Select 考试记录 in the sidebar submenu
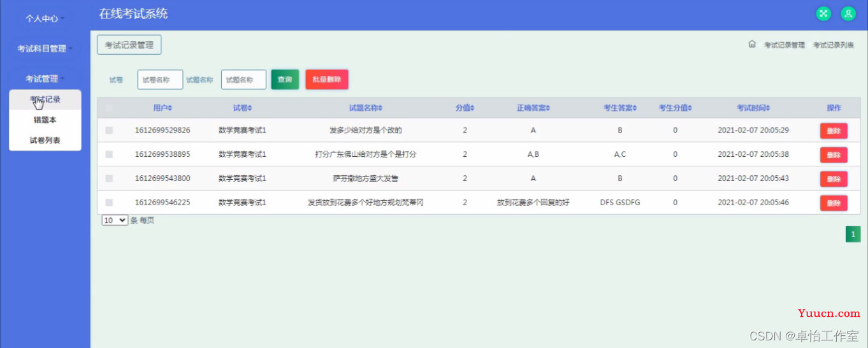This screenshot has height=348, width=868. tap(45, 100)
